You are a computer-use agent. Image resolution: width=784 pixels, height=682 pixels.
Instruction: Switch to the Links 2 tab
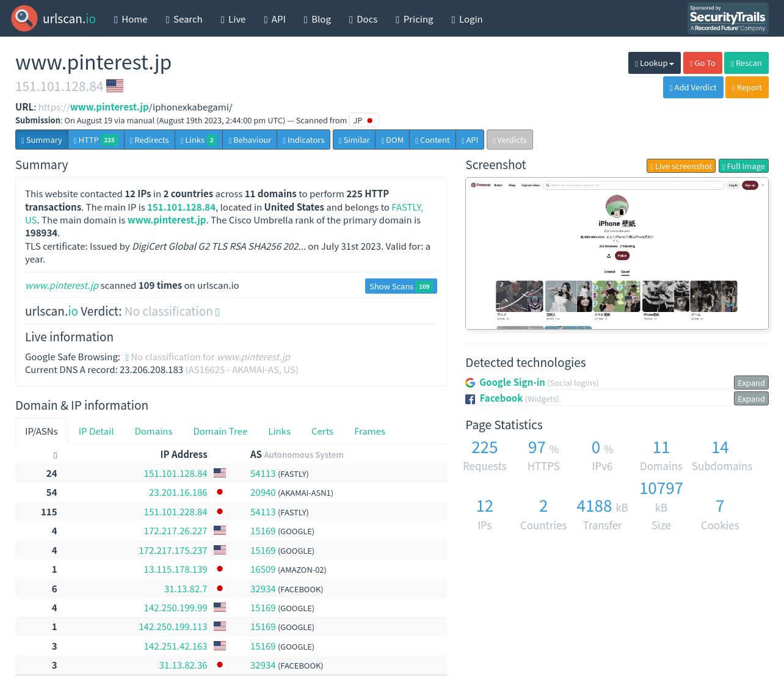tap(198, 140)
